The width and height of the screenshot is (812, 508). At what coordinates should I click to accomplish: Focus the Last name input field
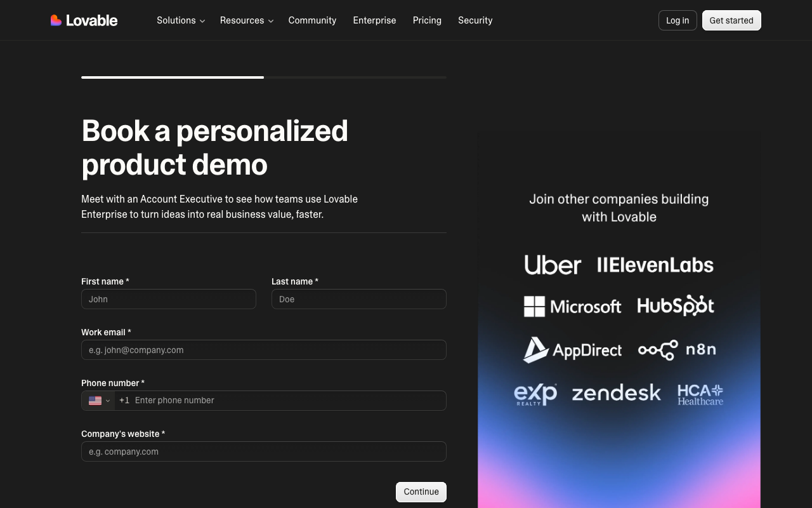[359, 299]
